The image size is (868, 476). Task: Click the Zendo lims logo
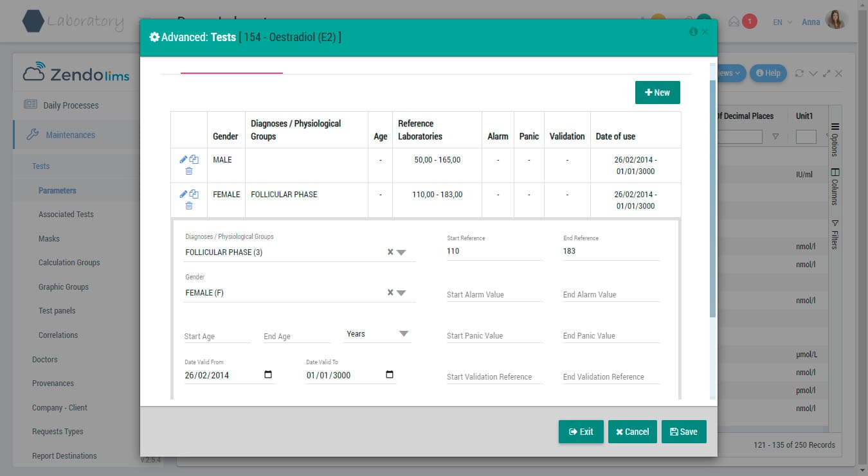click(76, 73)
